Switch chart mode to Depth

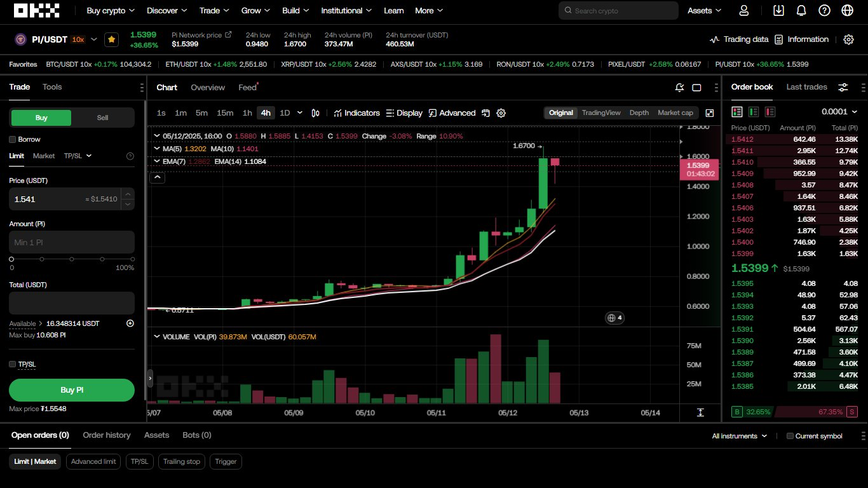639,112
